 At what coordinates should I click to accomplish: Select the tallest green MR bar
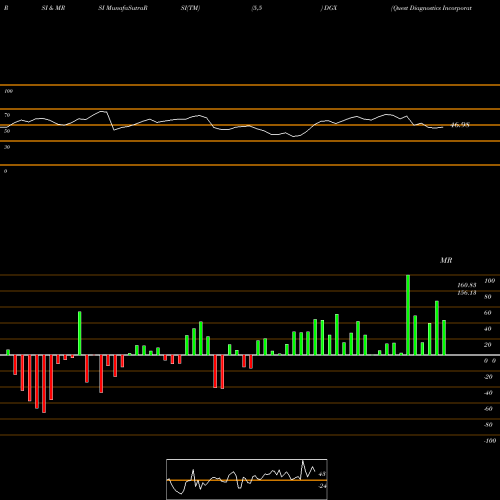408,315
